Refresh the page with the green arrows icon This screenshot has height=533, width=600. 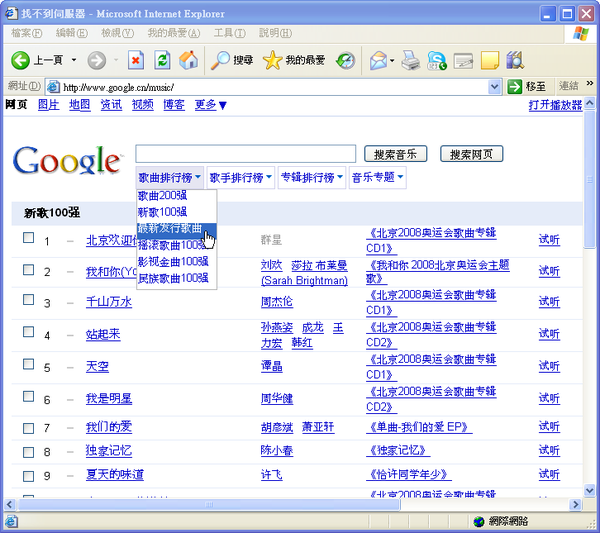tap(162, 60)
